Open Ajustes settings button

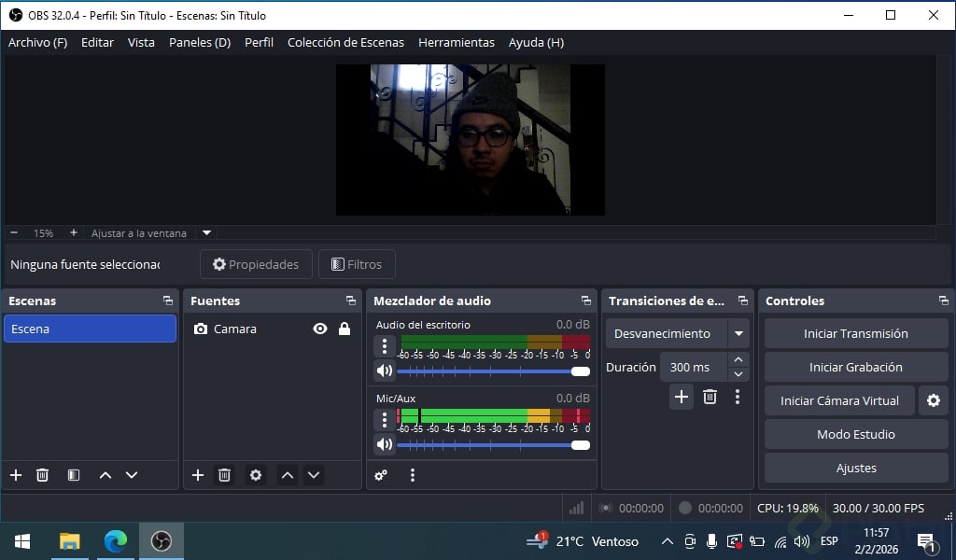click(856, 468)
